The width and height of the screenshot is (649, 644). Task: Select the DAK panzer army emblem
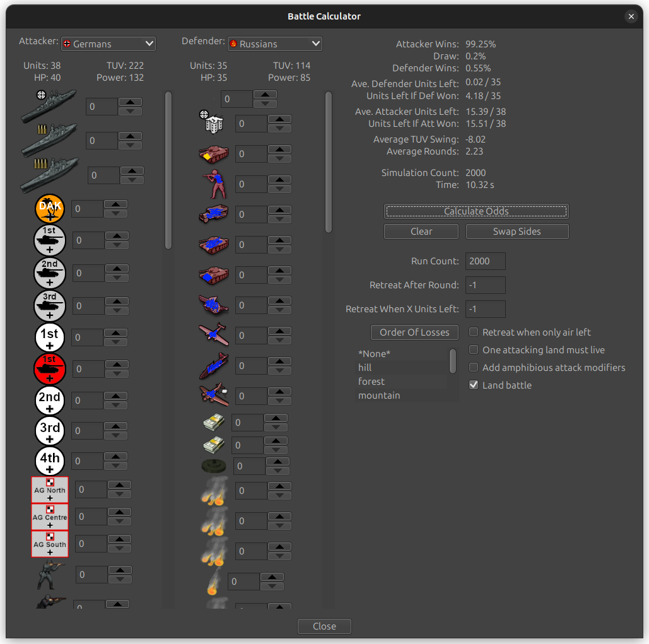[x=49, y=209]
